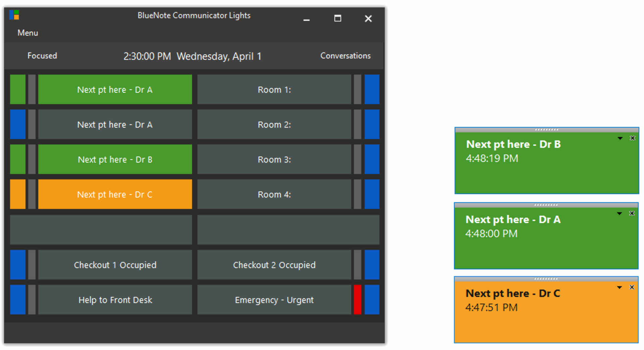Viewport: 644px width, 350px height.
Task: Click the Help to Front Desk button
Action: pyautogui.click(x=115, y=300)
